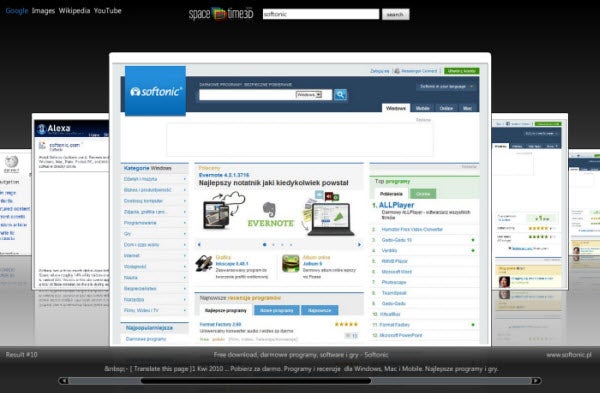
Task: Expand the Gry category arrow
Action: pos(185,233)
